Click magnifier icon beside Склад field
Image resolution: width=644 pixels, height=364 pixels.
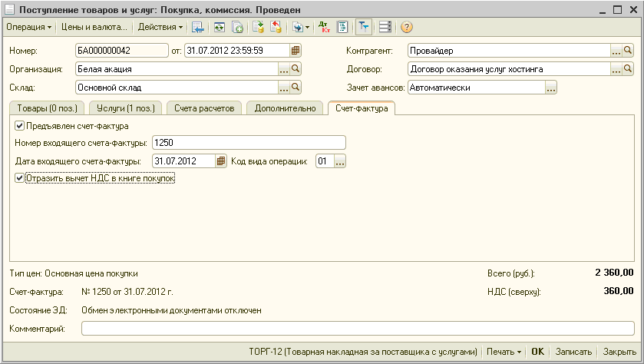(x=295, y=88)
